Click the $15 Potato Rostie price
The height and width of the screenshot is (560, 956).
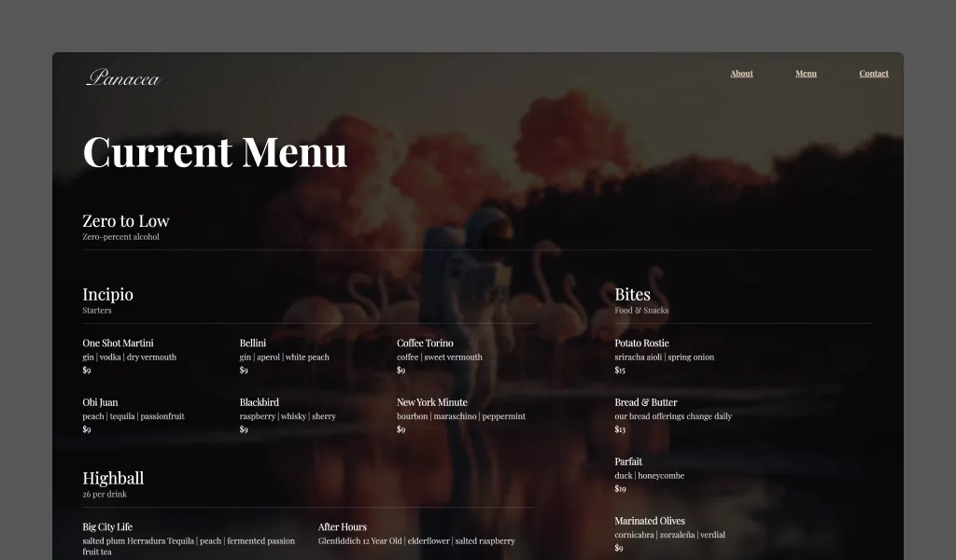click(620, 370)
